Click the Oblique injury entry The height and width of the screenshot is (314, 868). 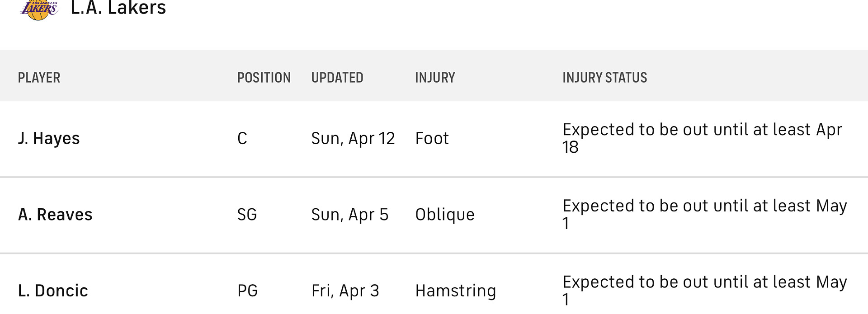pyautogui.click(x=445, y=215)
